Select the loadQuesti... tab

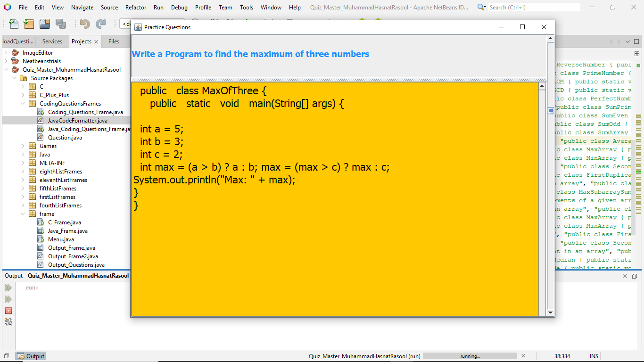pos(18,41)
